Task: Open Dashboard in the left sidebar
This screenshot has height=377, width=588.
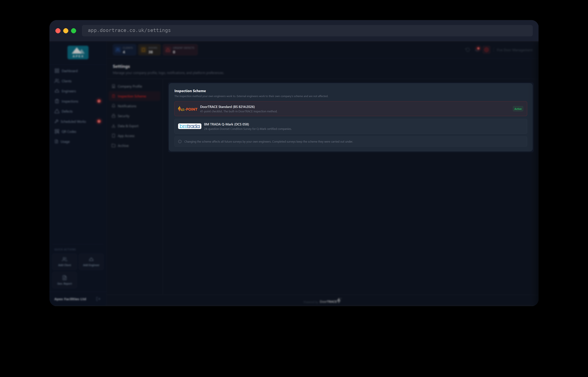Action: click(78, 71)
